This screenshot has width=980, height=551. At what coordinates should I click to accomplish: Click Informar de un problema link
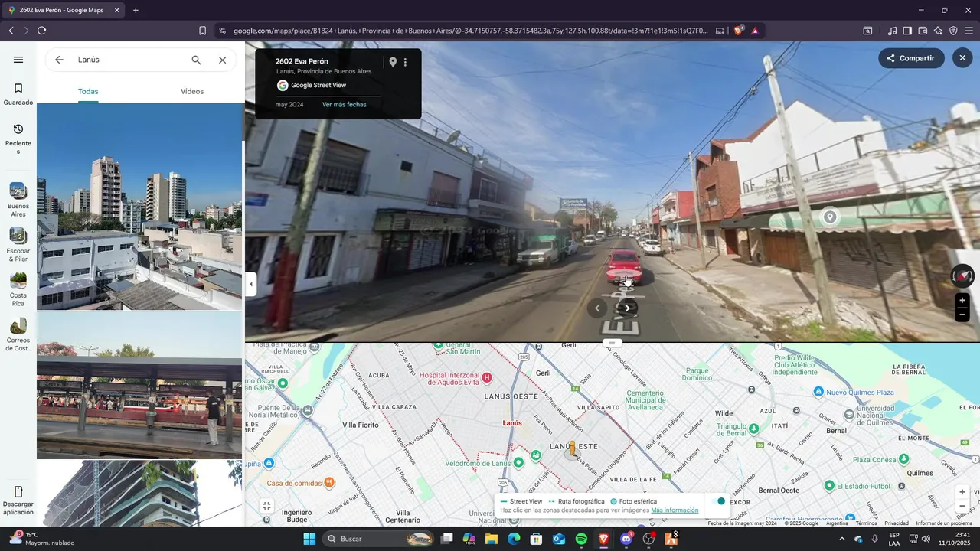[x=944, y=523]
